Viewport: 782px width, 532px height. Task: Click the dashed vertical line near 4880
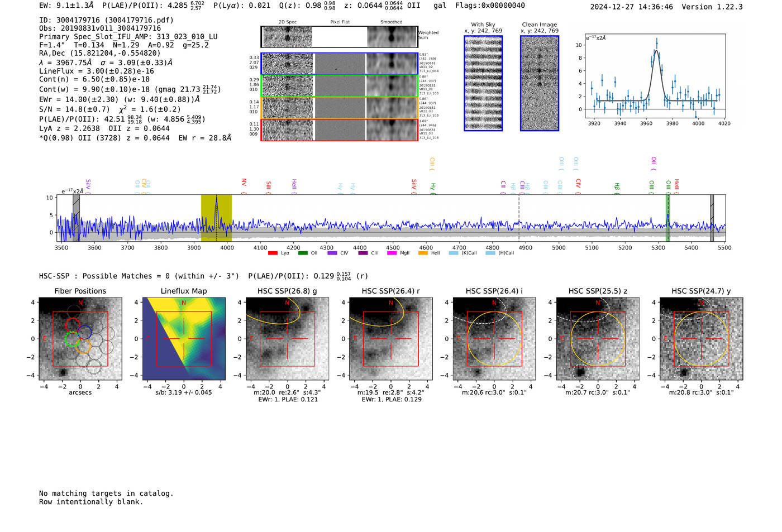coord(519,218)
